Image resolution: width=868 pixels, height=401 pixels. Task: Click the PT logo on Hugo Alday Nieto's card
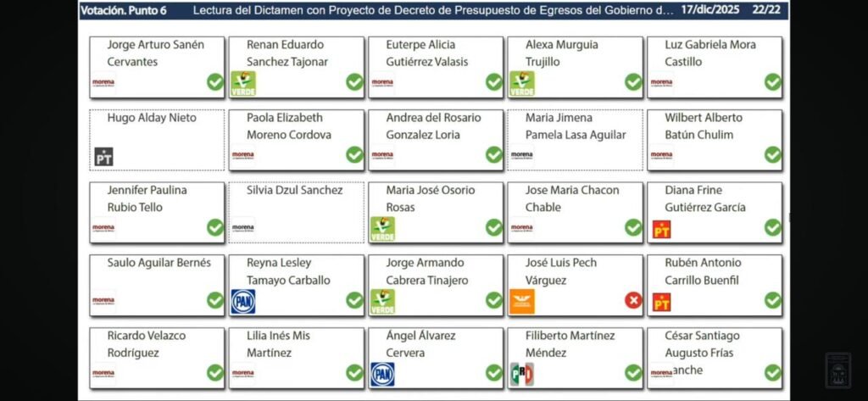[103, 157]
